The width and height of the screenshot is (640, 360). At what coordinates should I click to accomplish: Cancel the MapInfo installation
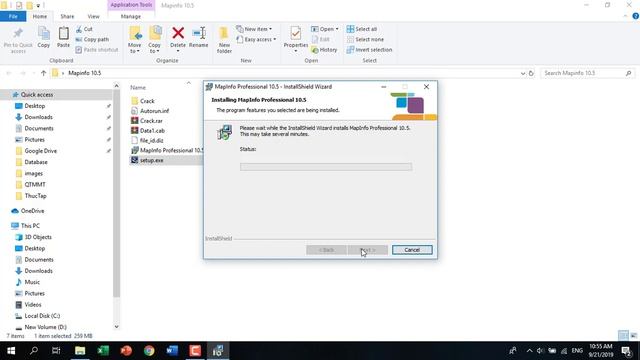click(412, 250)
